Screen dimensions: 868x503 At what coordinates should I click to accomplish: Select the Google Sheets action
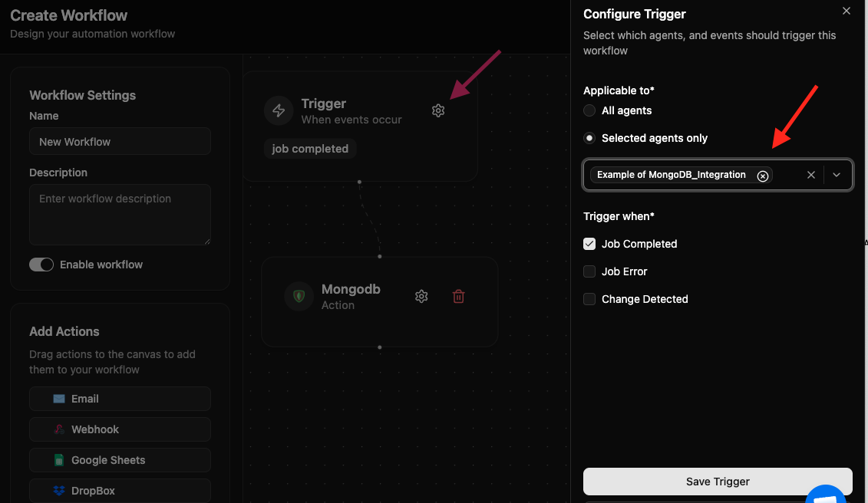pos(120,460)
